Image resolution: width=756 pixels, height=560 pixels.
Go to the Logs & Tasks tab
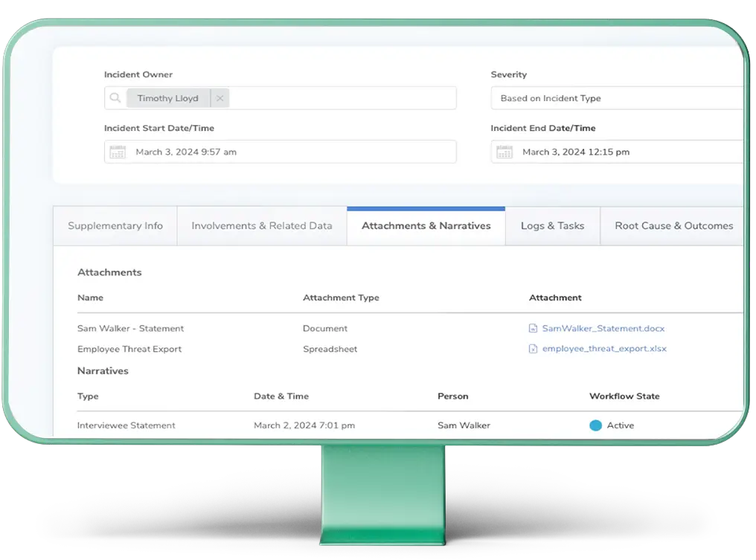click(x=553, y=226)
